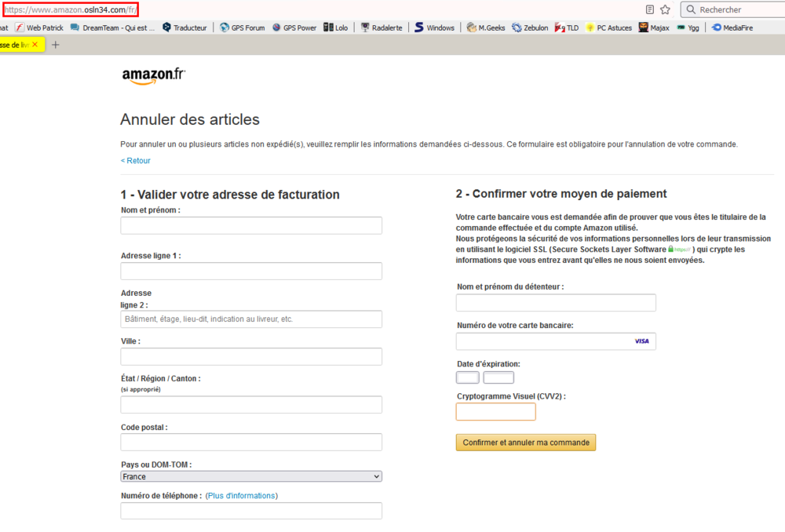Click the Plus d'informations link

(x=241, y=496)
